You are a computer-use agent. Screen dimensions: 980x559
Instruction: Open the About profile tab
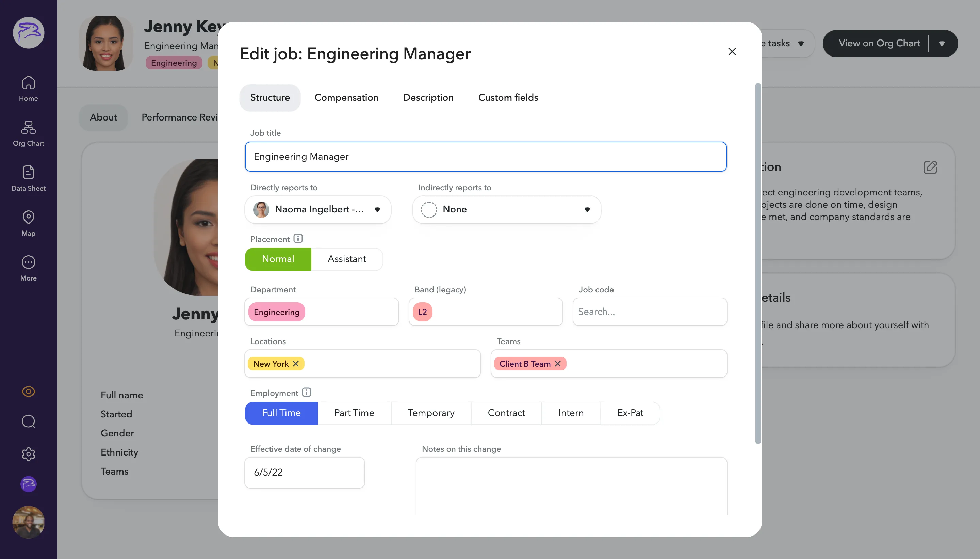pyautogui.click(x=103, y=117)
